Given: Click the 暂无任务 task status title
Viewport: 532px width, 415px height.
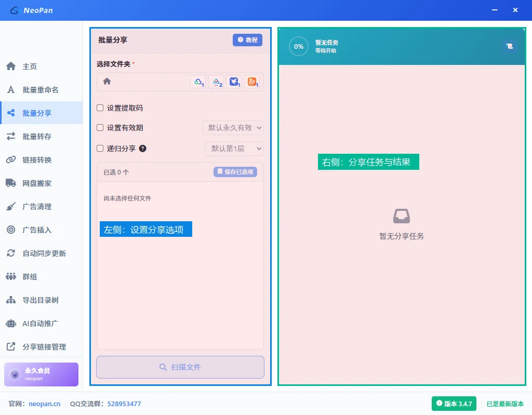Looking at the screenshot, I should click(327, 43).
